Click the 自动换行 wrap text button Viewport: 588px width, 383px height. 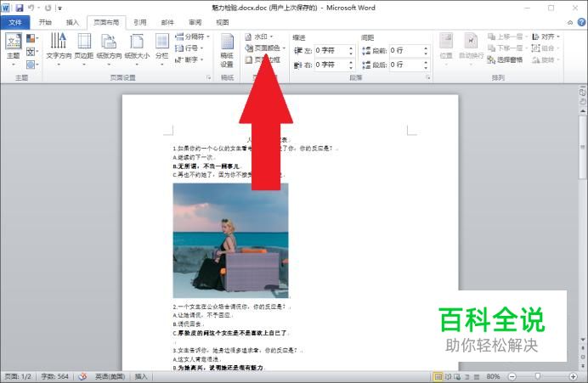click(471, 49)
